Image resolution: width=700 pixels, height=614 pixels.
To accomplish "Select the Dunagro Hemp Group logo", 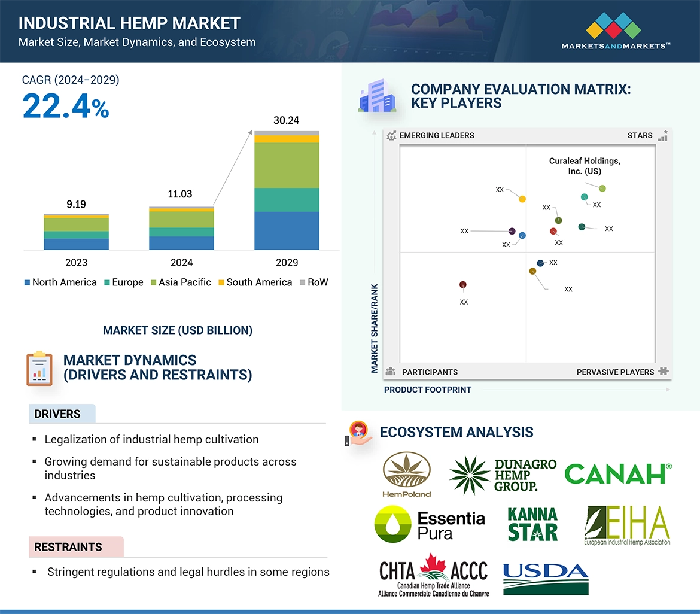I will [503, 475].
